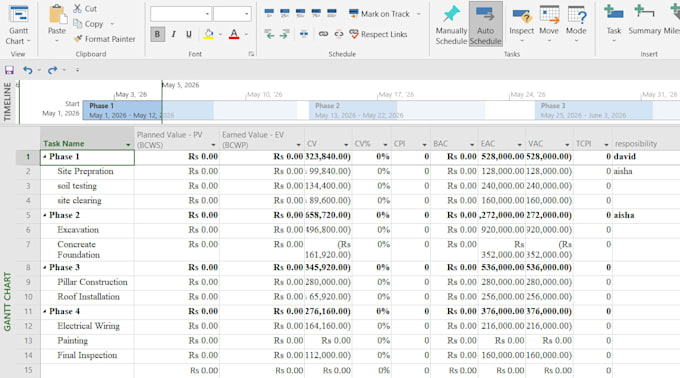Insert a new Task

pos(614,24)
